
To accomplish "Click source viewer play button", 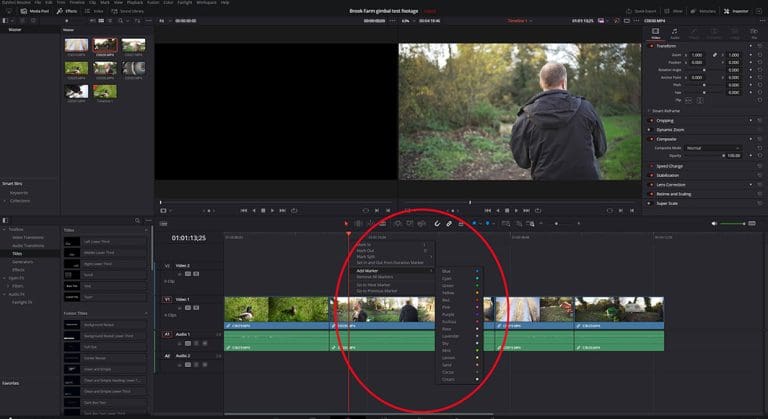I will tap(272, 210).
